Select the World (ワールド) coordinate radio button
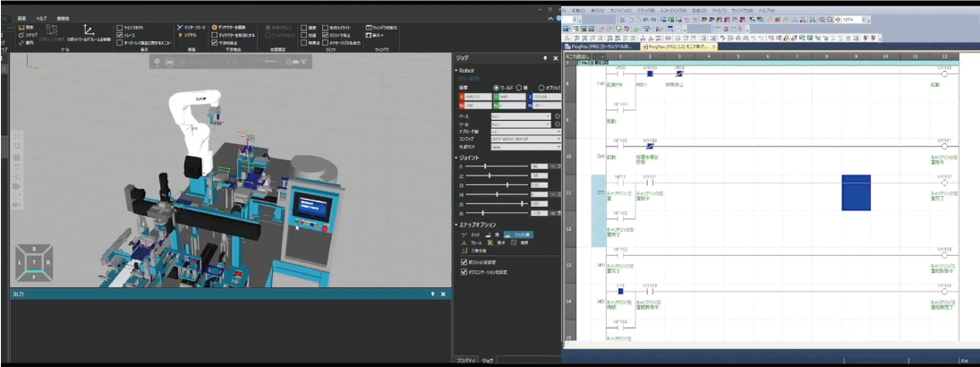980x367 pixels. click(x=497, y=87)
